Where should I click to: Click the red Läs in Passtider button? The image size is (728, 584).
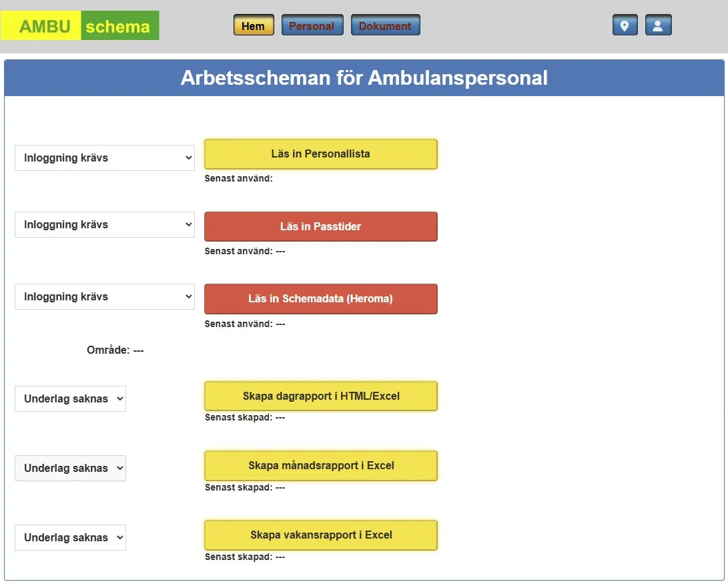point(320,227)
